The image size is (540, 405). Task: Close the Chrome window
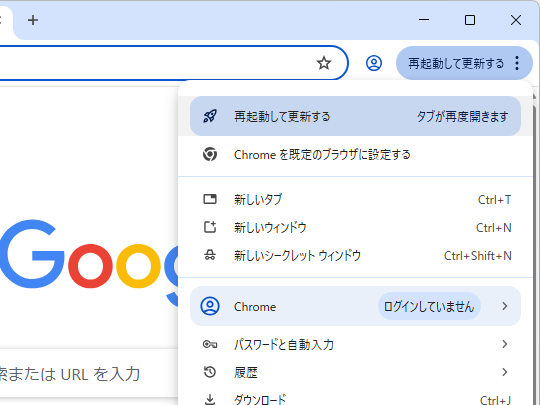click(x=516, y=20)
